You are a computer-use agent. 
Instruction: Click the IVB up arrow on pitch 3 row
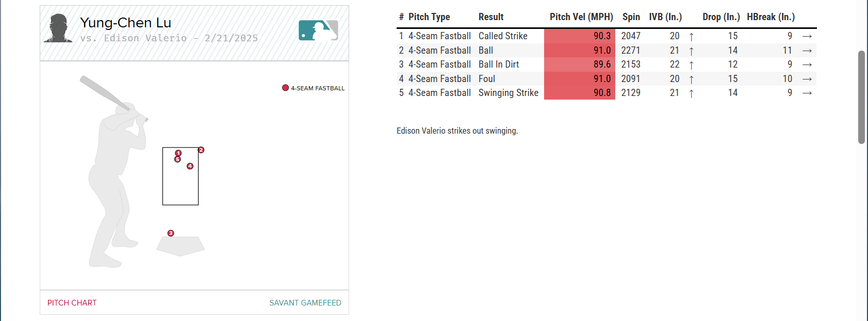(691, 65)
